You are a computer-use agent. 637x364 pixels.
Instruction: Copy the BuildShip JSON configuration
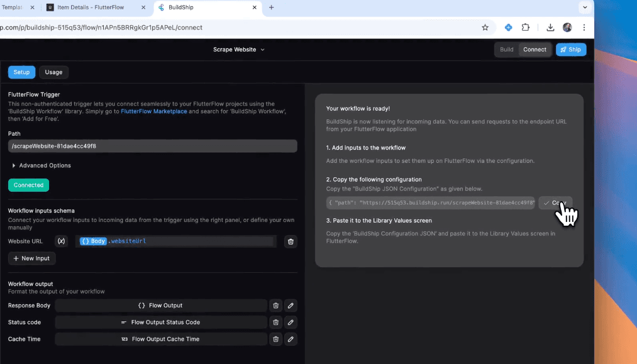pos(555,202)
